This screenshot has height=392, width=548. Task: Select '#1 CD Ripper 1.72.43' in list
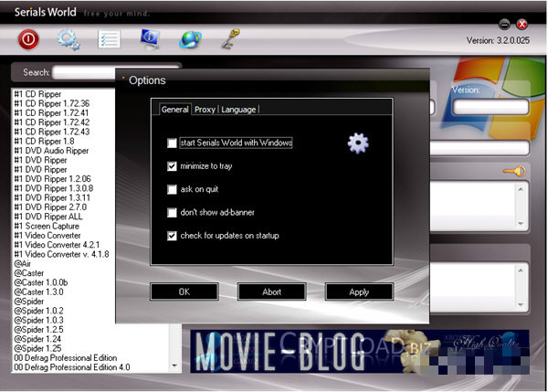pyautogui.click(x=52, y=132)
